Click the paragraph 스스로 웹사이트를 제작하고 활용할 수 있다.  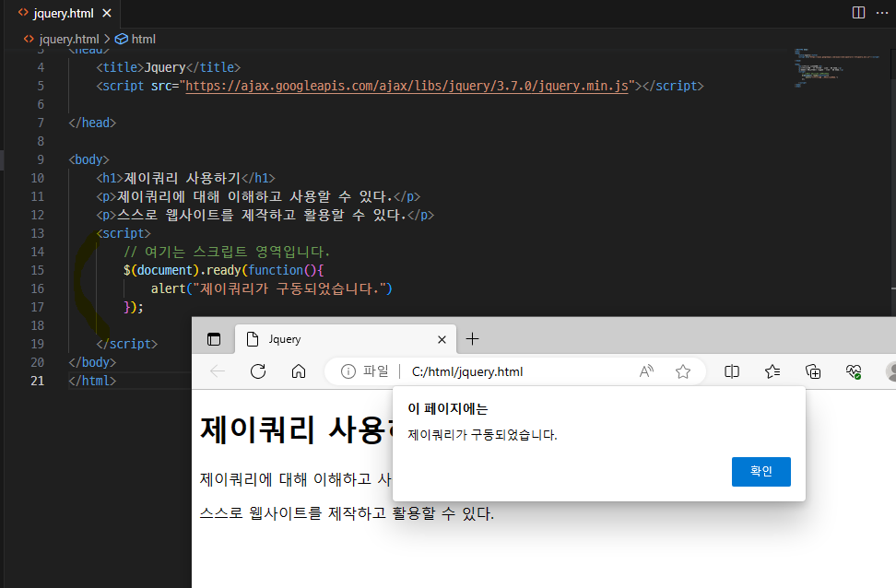(x=347, y=513)
